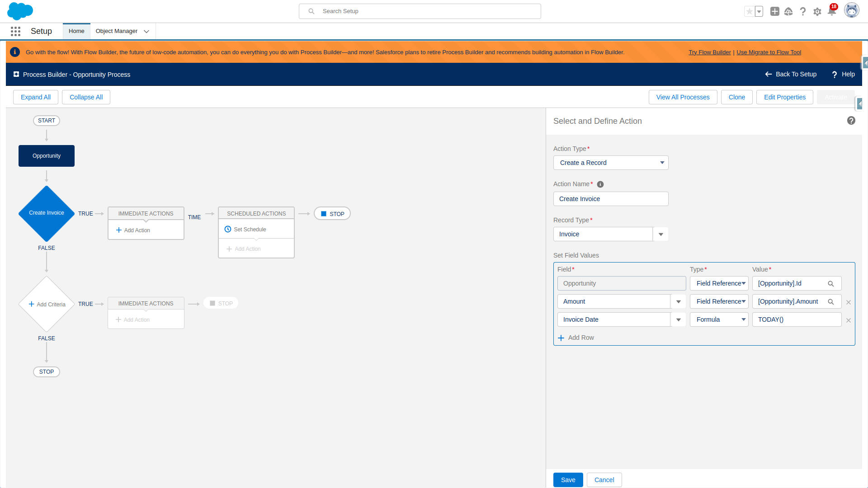This screenshot has width=868, height=488.
Task: Open the Setup gear icon
Action: pyautogui.click(x=817, y=11)
